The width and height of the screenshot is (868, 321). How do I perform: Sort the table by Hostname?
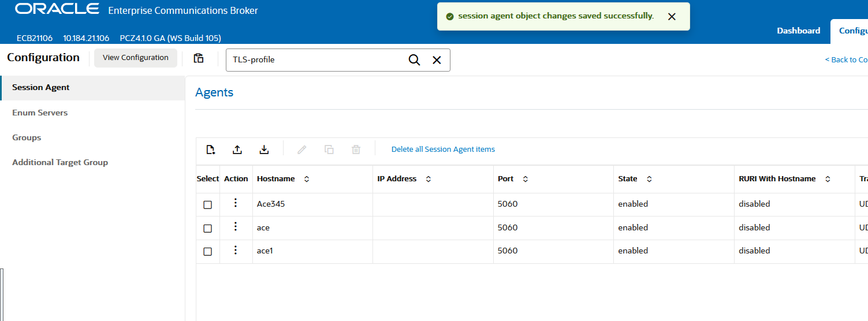click(x=307, y=179)
